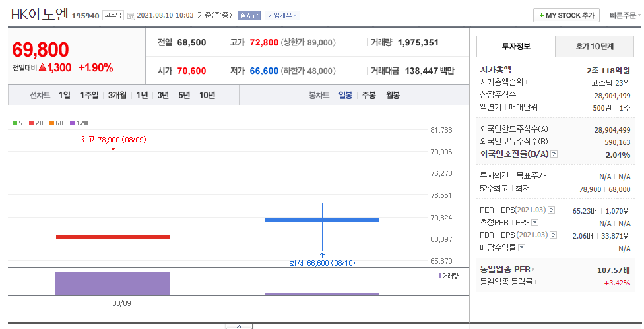
Task: Click the 코스닥 23위 ranking value
Action: coord(610,82)
